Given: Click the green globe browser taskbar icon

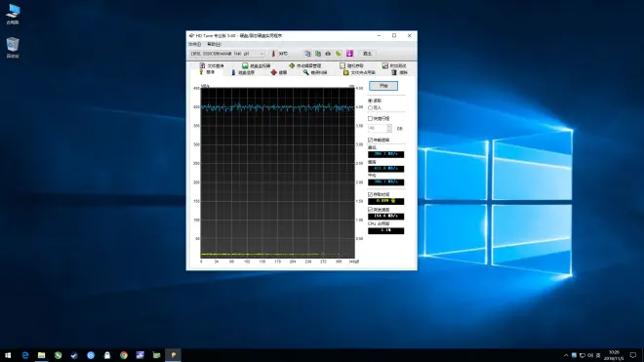Looking at the screenshot, I should coord(58,355).
